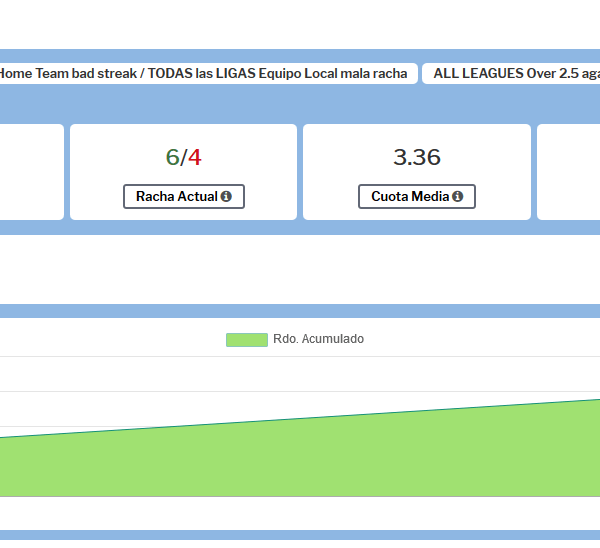
Task: Select the partially visible card at far right
Action: [x=570, y=171]
